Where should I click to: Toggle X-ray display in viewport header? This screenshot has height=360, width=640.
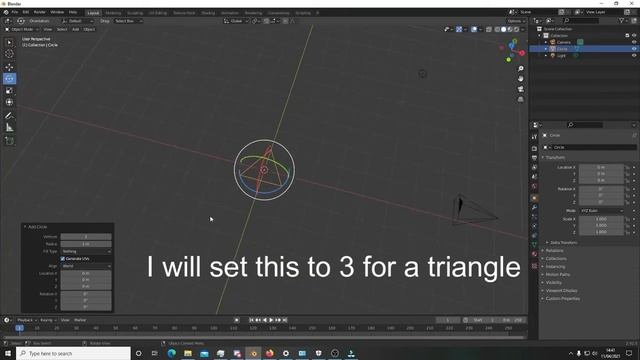click(489, 29)
